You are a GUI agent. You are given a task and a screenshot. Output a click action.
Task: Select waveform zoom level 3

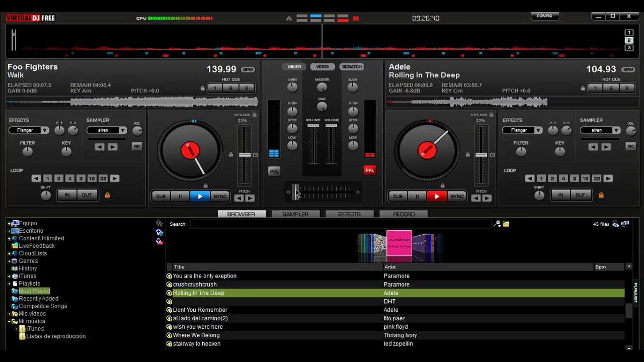point(629,48)
